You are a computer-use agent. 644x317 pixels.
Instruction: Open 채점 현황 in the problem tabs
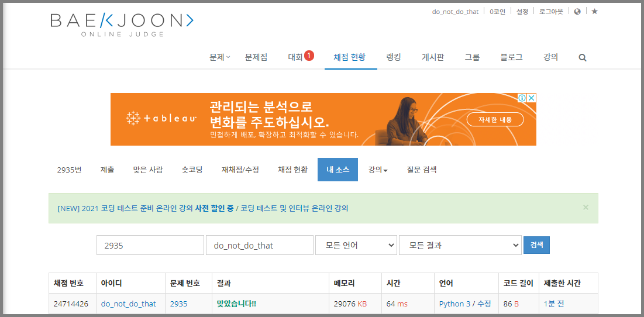tap(292, 170)
